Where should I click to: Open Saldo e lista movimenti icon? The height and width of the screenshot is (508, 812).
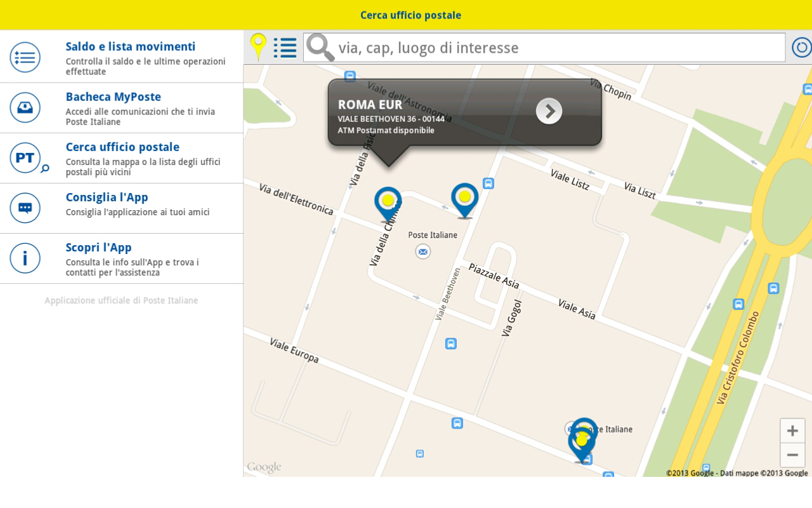(x=25, y=57)
